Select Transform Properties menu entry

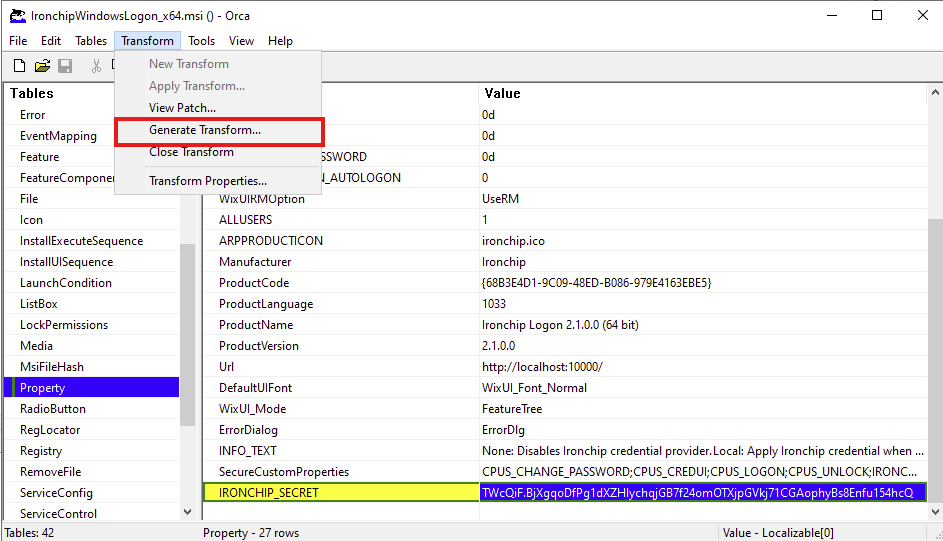click(x=207, y=181)
